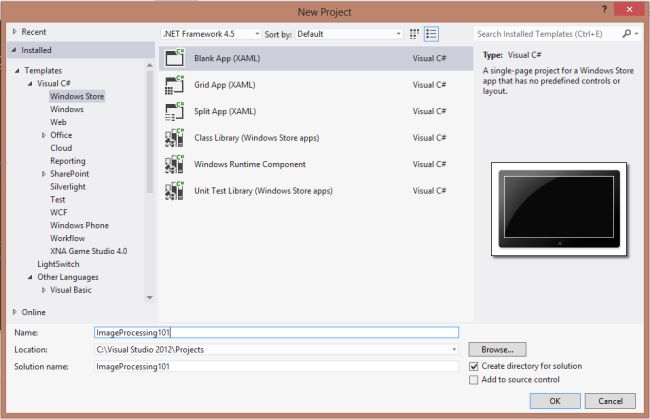
Task: Select the Split App (XAML) row text
Action: (x=225, y=111)
